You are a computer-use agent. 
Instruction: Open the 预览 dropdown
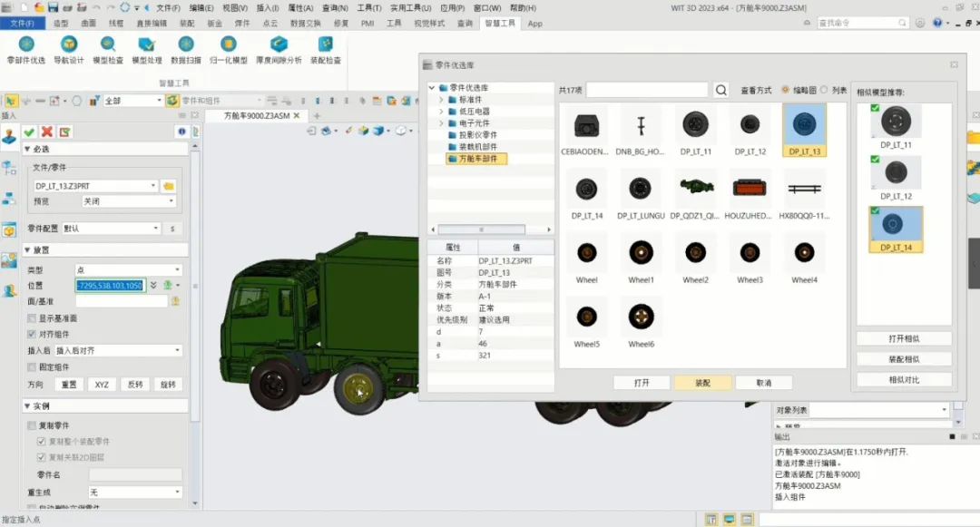129,201
